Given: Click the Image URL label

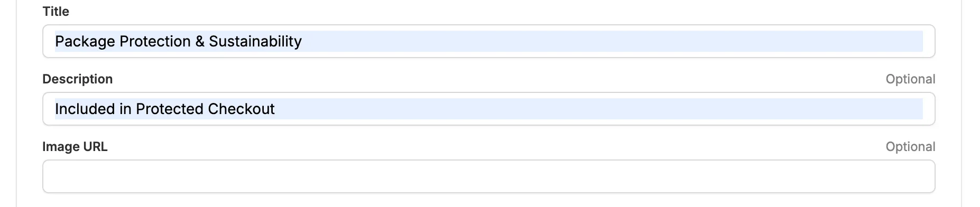Looking at the screenshot, I should [75, 147].
